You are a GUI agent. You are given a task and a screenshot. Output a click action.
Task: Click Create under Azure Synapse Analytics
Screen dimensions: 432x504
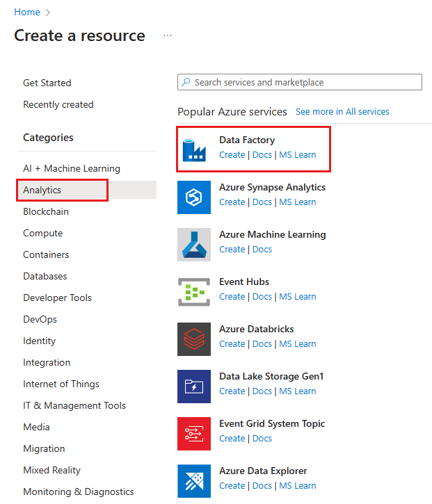[232, 202]
